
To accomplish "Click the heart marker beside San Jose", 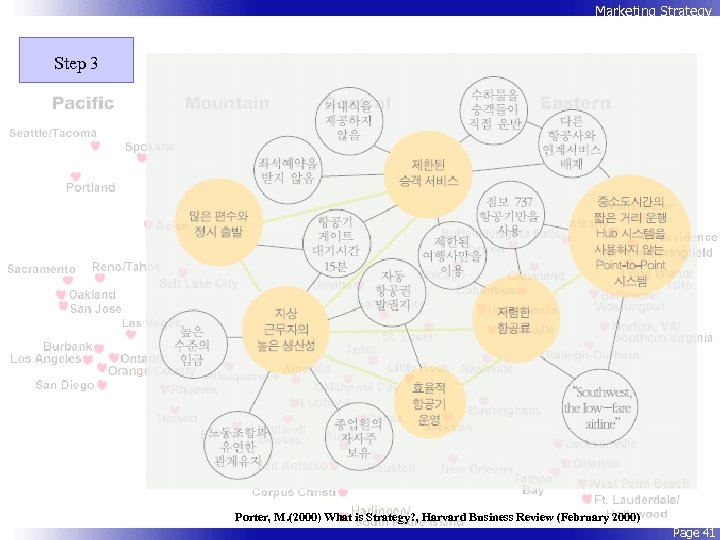I will pos(63,306).
